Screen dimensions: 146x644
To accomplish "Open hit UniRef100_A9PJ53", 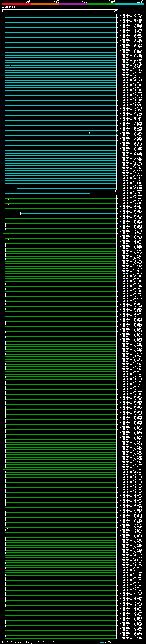I will [131, 30].
